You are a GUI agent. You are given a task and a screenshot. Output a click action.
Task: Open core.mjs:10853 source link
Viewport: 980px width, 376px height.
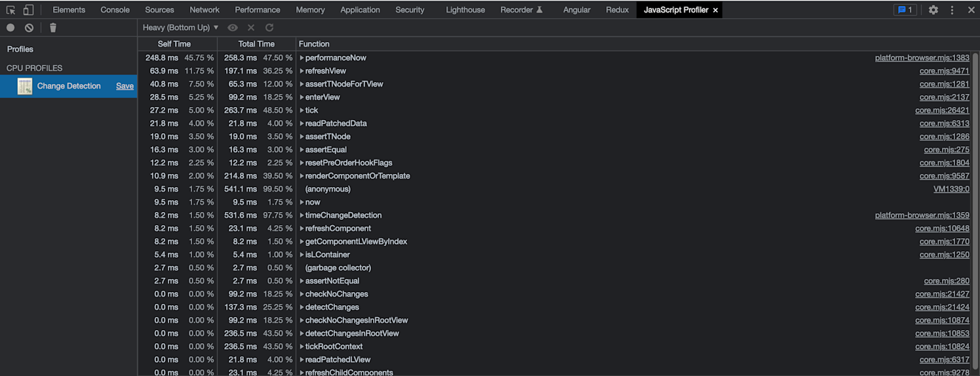[942, 333]
